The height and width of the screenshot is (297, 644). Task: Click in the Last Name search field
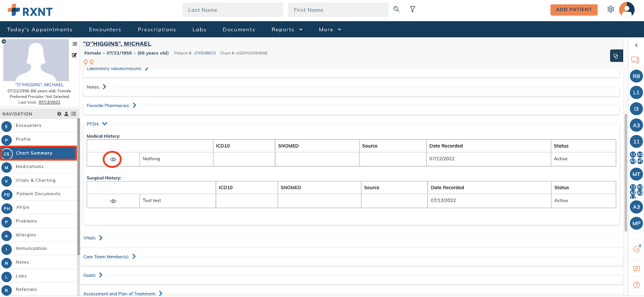[233, 10]
